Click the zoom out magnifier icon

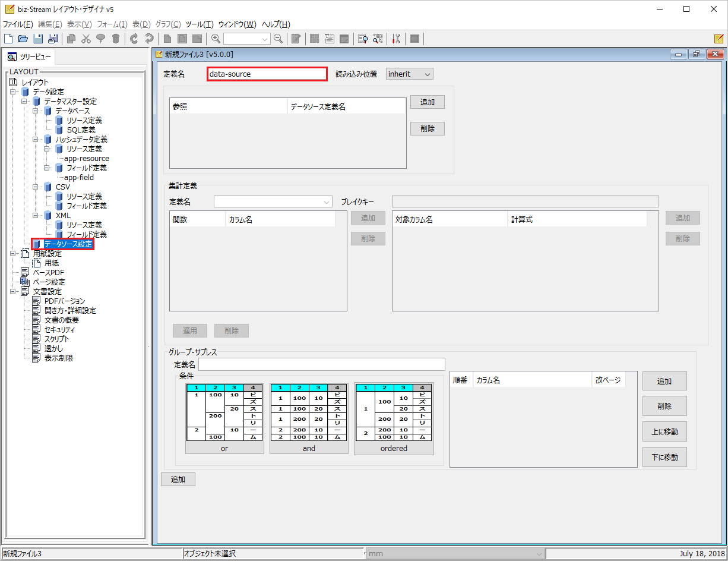[x=278, y=39]
